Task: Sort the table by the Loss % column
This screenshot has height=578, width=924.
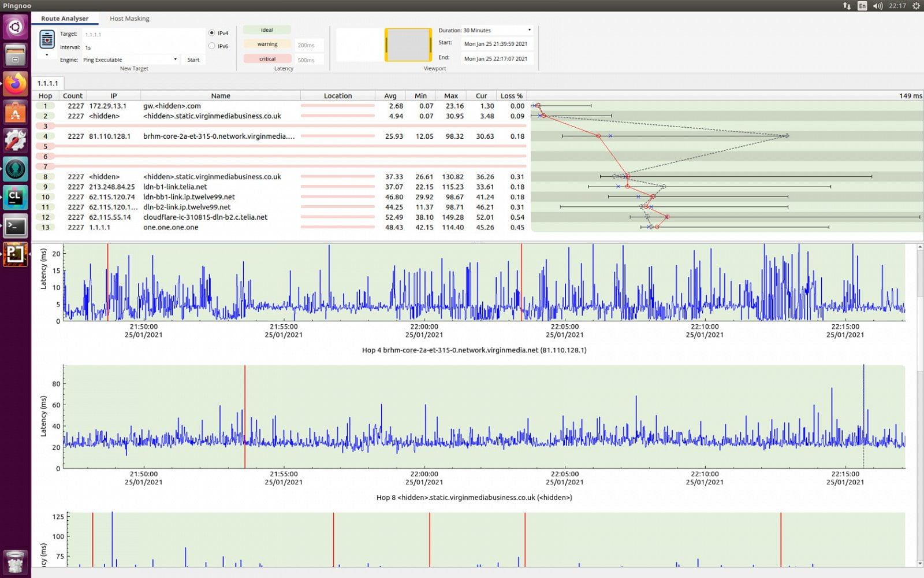Action: (511, 96)
